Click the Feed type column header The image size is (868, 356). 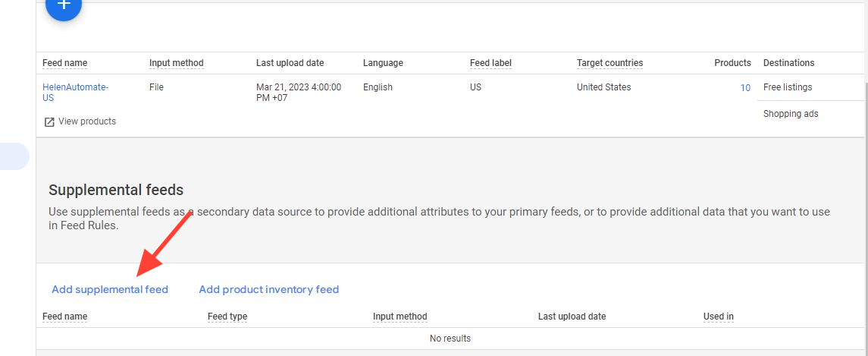pos(227,317)
